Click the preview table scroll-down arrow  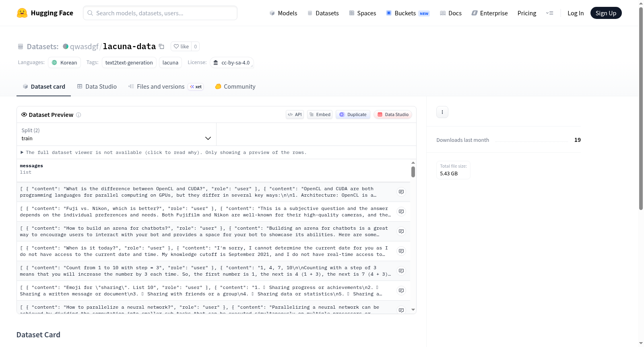coord(413,310)
